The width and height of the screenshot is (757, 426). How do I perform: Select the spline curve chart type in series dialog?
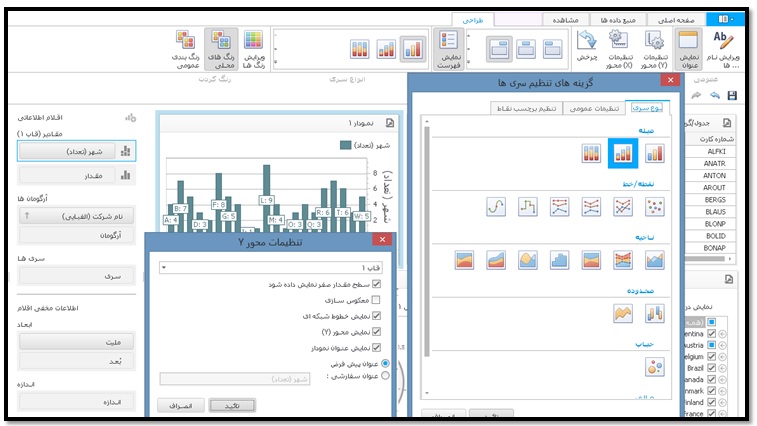(x=496, y=207)
